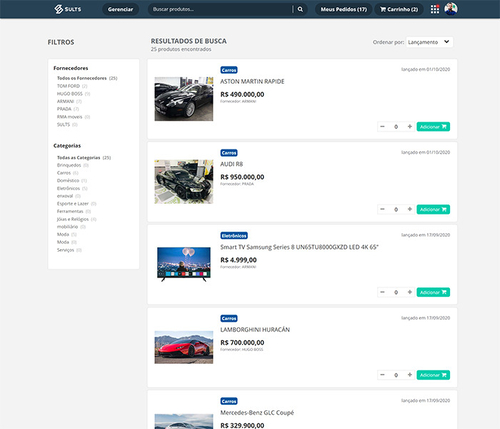This screenshot has height=429, width=500.
Task: Open the Audi R8 thumbnail
Action: [x=184, y=182]
